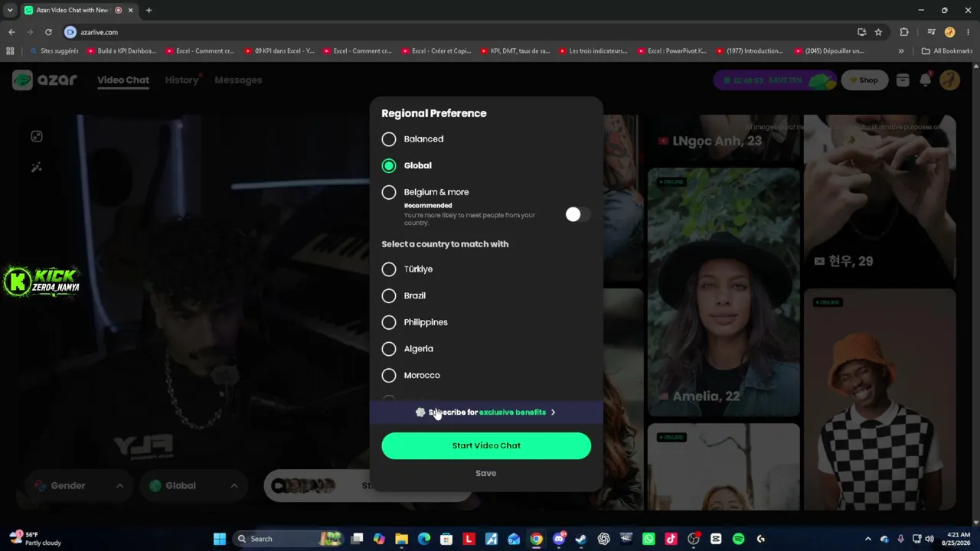
Task: Open the clock showing 4:21 AM
Action: (x=958, y=539)
